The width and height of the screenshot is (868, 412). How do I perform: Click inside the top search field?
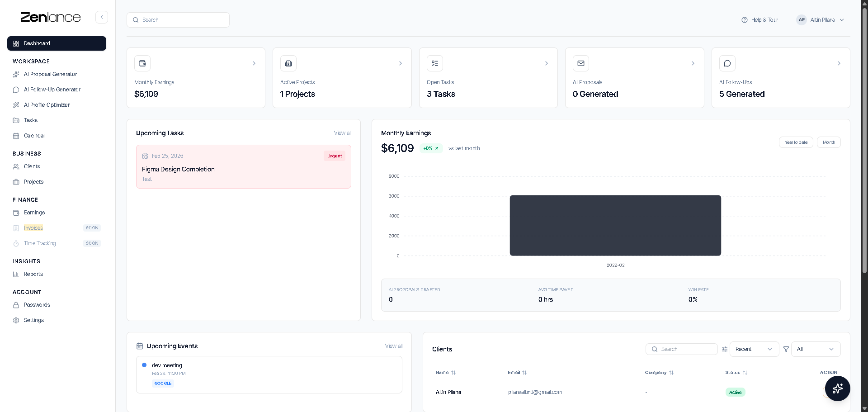(x=178, y=20)
